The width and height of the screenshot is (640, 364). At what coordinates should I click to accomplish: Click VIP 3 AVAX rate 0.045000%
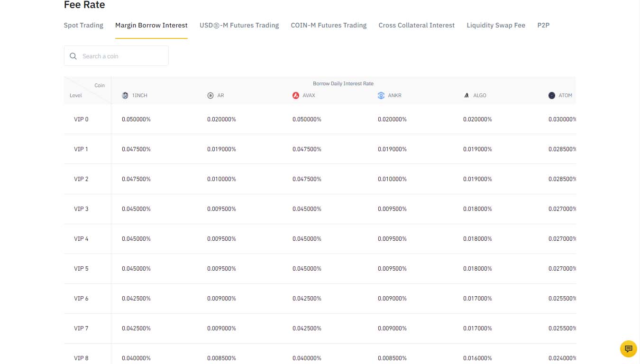click(307, 209)
